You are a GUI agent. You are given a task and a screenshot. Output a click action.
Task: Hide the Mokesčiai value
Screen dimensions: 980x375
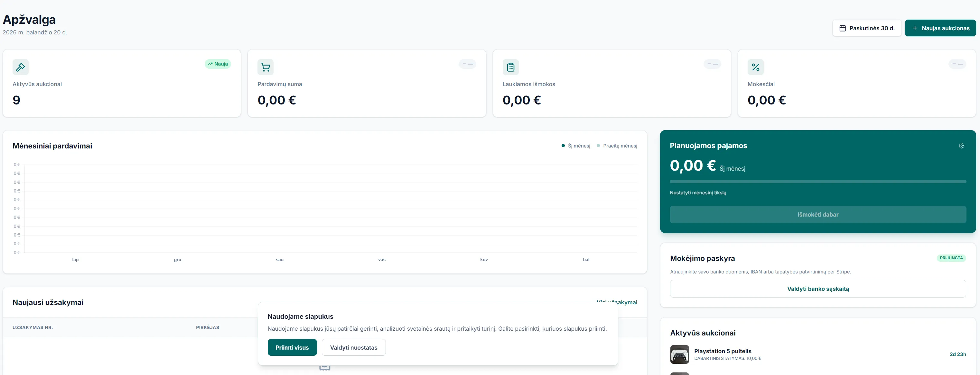957,64
